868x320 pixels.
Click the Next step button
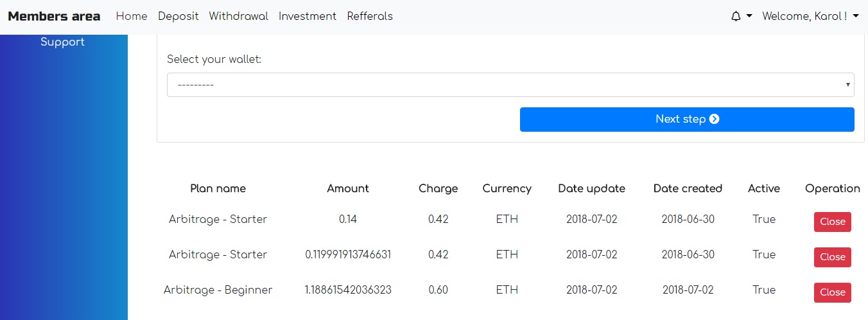687,120
